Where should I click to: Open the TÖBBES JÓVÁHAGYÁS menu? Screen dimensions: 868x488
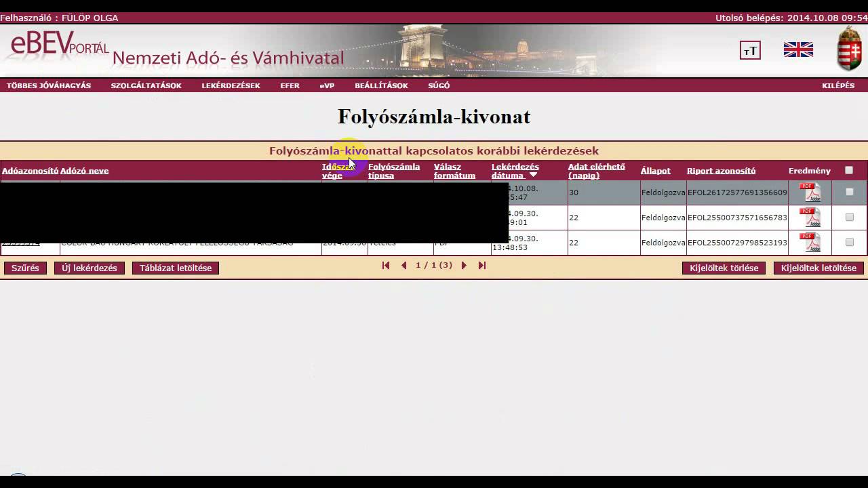(x=49, y=86)
